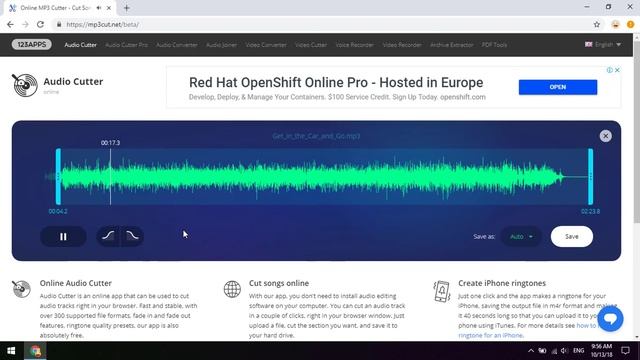640x360 pixels.
Task: Open Voice Recorder
Action: (x=354, y=45)
